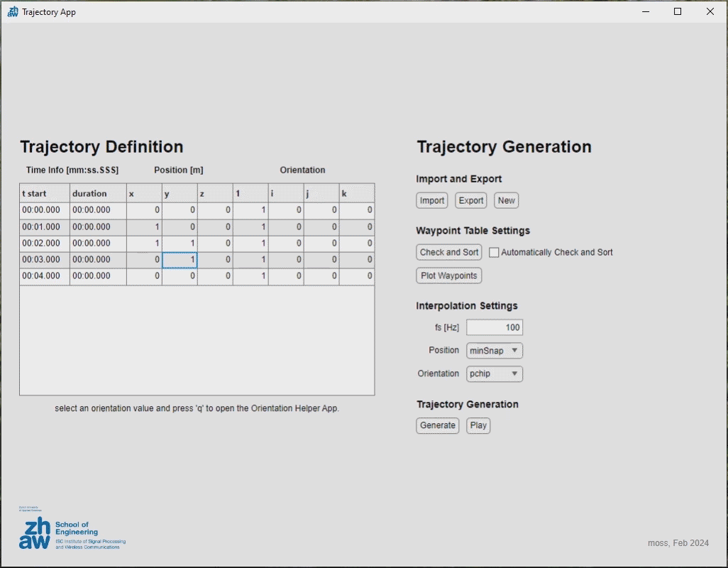The width and height of the screenshot is (728, 568).
Task: Create a New trajectory
Action: [x=506, y=201]
